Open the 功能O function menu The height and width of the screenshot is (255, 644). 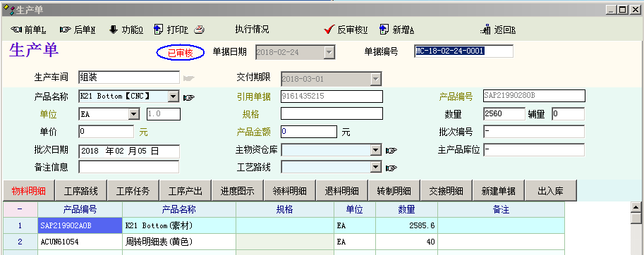126,30
